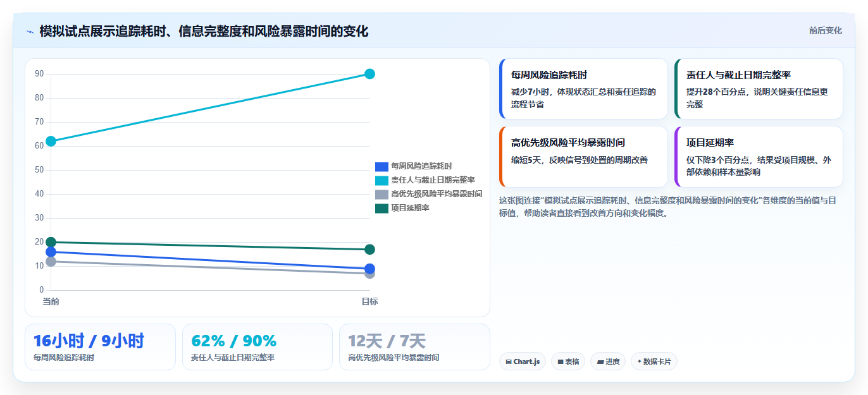Open the 项目延期率 insight card
This screenshot has height=395, width=868.
pyautogui.click(x=759, y=157)
